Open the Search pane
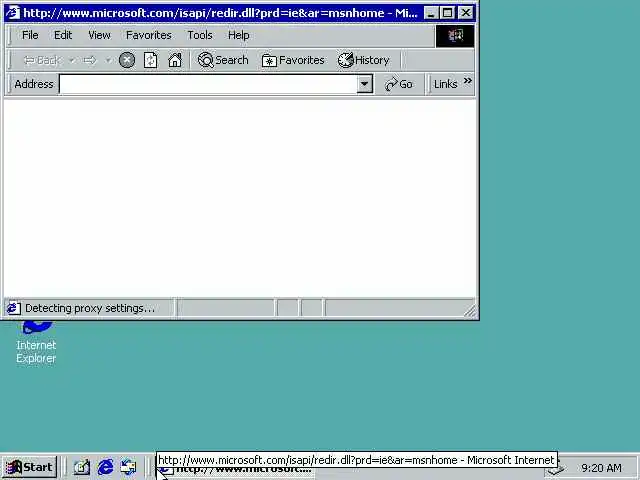 tap(223, 60)
